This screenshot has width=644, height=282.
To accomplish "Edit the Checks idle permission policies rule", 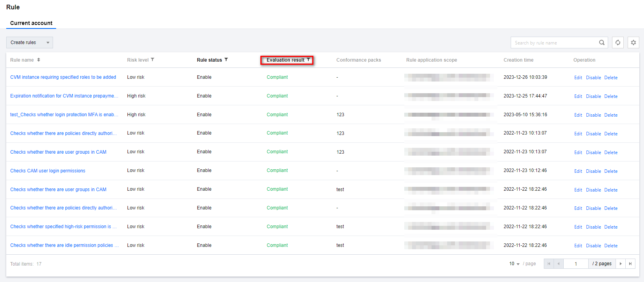I will (578, 246).
